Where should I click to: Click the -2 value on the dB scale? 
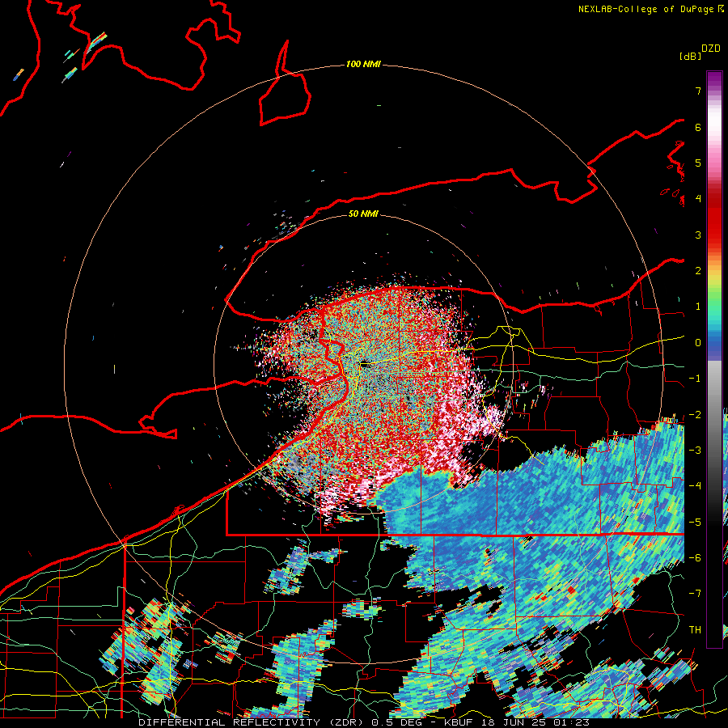695,415
